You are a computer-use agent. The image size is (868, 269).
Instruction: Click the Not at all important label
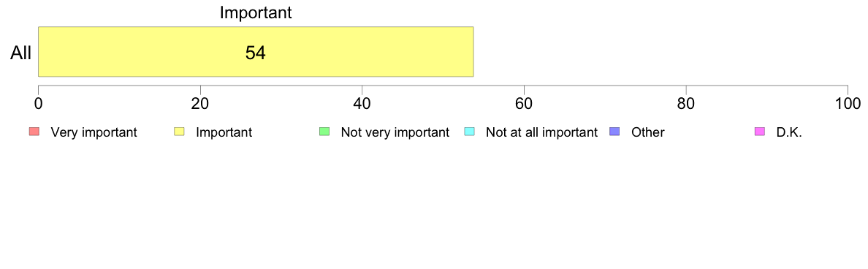(x=541, y=132)
